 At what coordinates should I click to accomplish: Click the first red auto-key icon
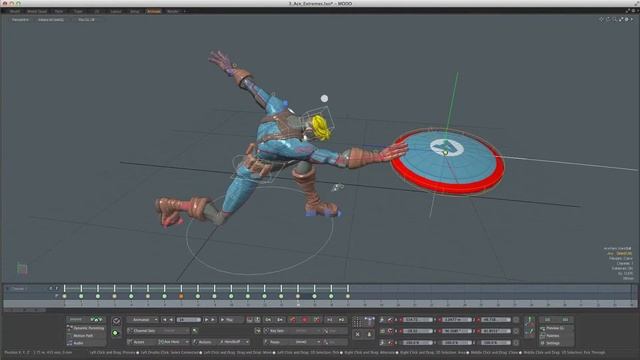(293, 320)
